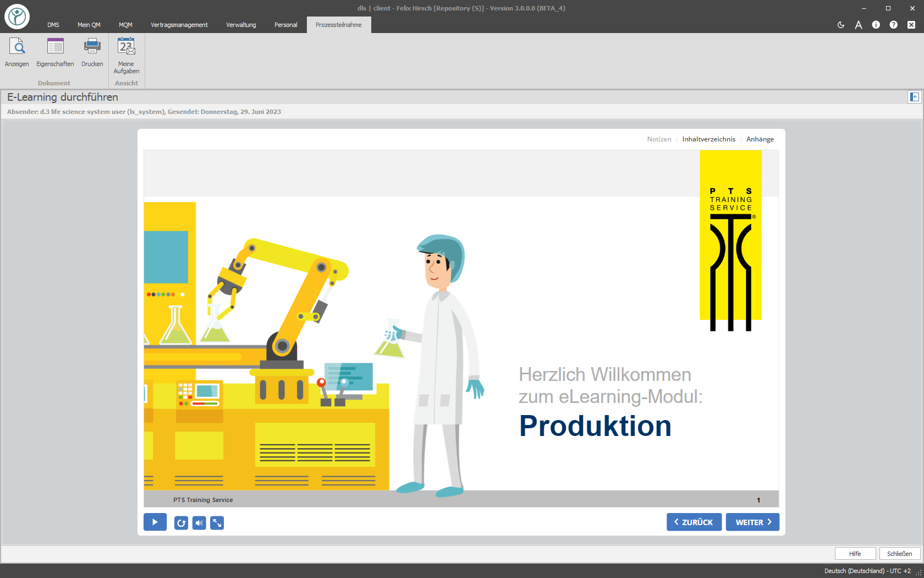Change font size with the A icon

[x=859, y=25]
